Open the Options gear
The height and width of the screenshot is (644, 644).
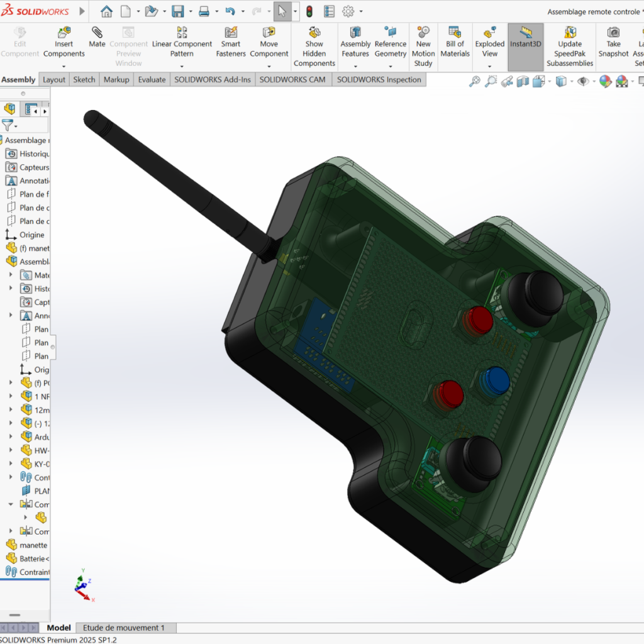(x=348, y=11)
